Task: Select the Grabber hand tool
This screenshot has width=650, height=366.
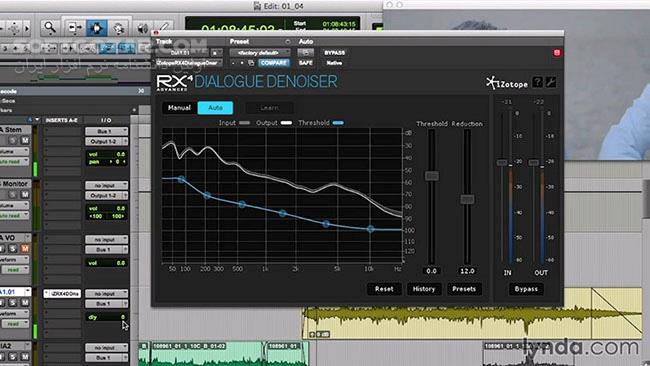Action: pyautogui.click(x=119, y=28)
